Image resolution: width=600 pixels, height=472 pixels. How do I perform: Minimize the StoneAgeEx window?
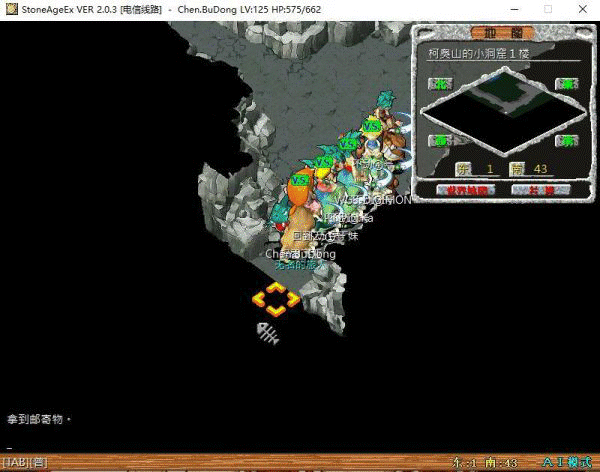click(515, 9)
